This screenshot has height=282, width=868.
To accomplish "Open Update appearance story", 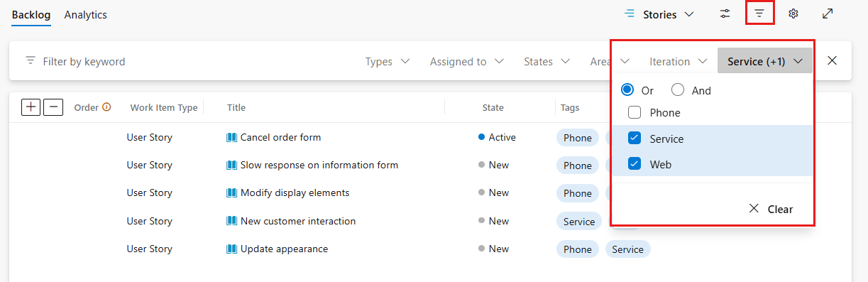I will [x=285, y=249].
